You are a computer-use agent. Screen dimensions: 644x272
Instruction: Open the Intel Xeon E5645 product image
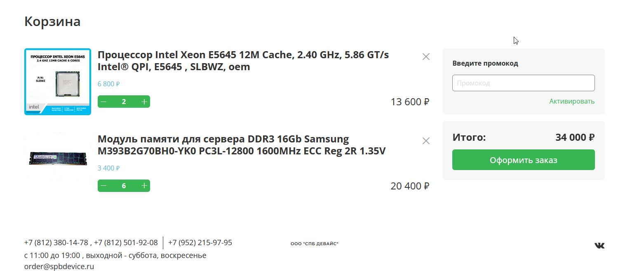[x=58, y=82]
